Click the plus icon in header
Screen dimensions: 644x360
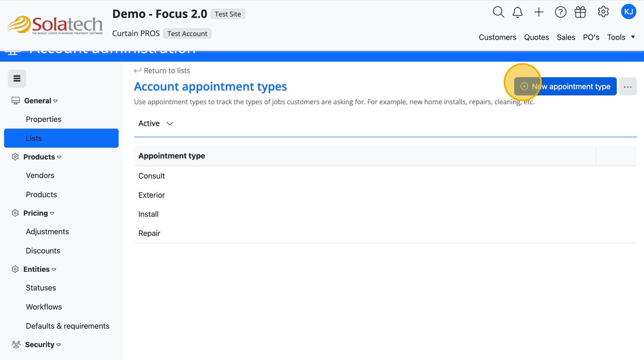point(539,12)
